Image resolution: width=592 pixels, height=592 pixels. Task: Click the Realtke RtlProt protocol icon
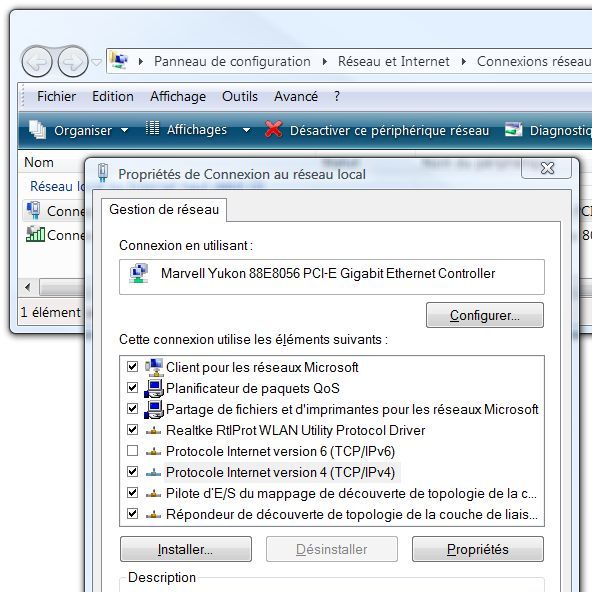point(153,430)
